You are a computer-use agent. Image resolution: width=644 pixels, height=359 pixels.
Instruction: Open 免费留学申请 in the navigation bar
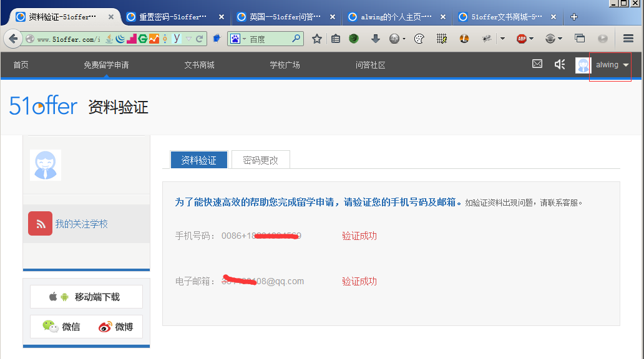click(x=106, y=65)
